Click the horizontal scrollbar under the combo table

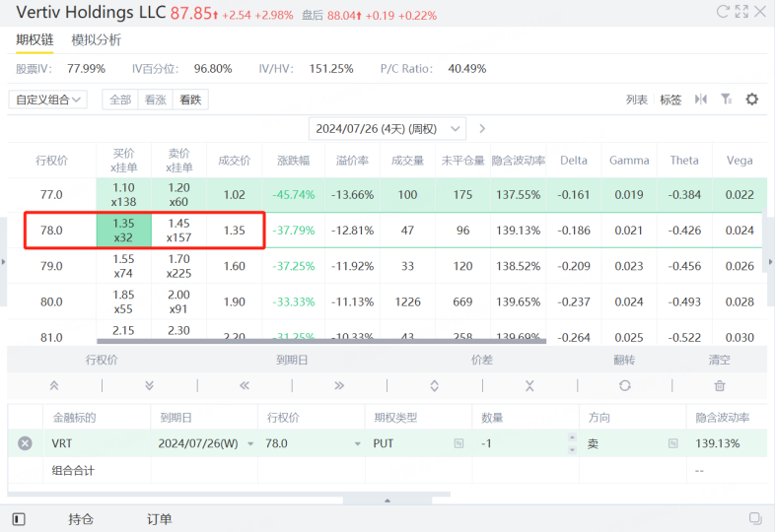(x=229, y=494)
